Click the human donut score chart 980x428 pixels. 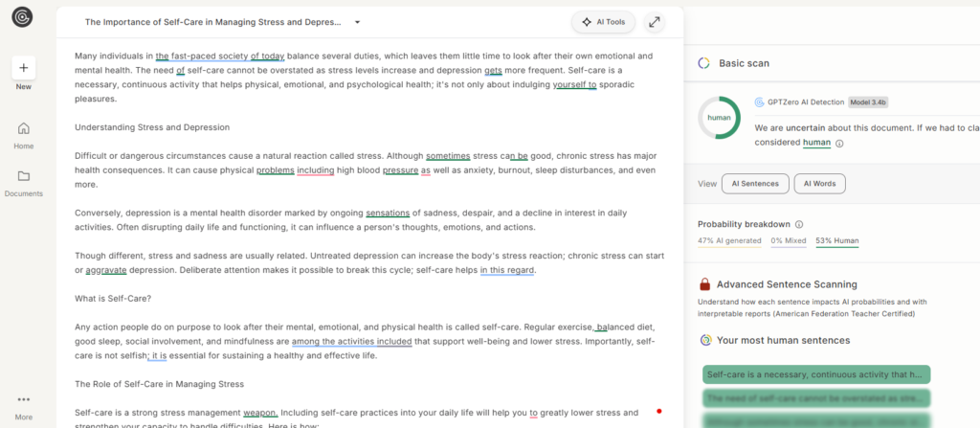pyautogui.click(x=720, y=118)
